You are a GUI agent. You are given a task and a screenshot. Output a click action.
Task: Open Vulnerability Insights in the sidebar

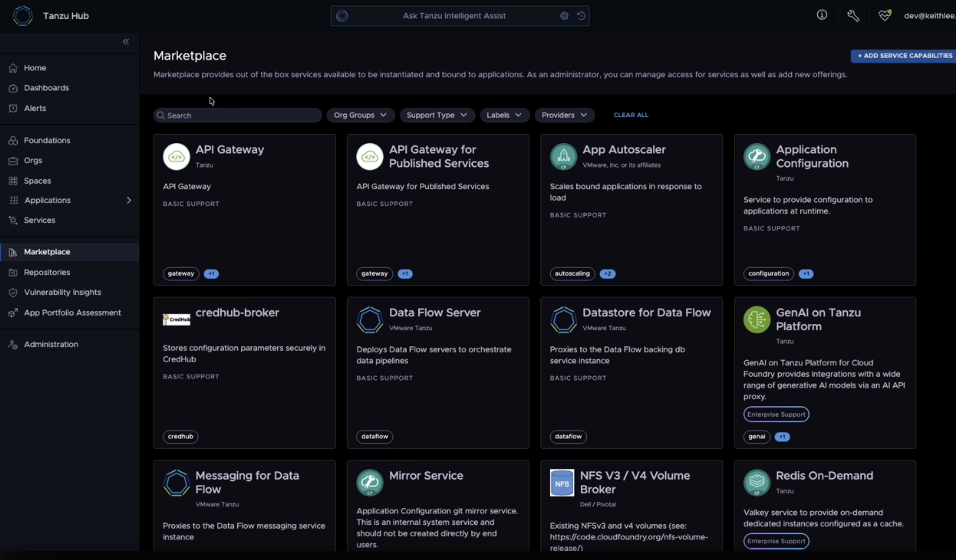tap(62, 292)
